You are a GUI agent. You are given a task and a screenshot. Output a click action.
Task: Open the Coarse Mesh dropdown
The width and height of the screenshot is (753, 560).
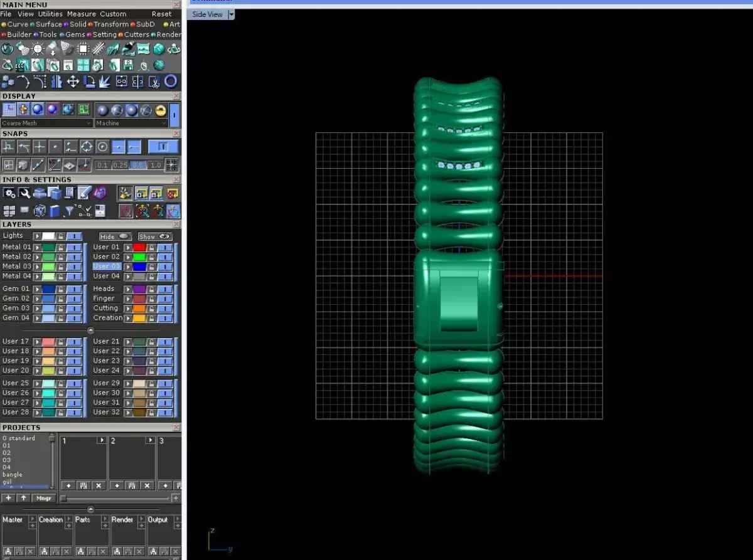pos(47,123)
